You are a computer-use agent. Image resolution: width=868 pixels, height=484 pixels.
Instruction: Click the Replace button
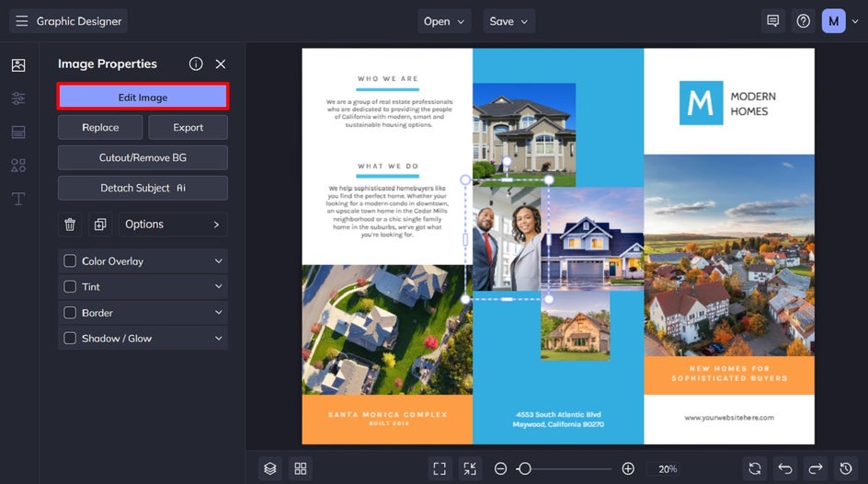pos(100,127)
